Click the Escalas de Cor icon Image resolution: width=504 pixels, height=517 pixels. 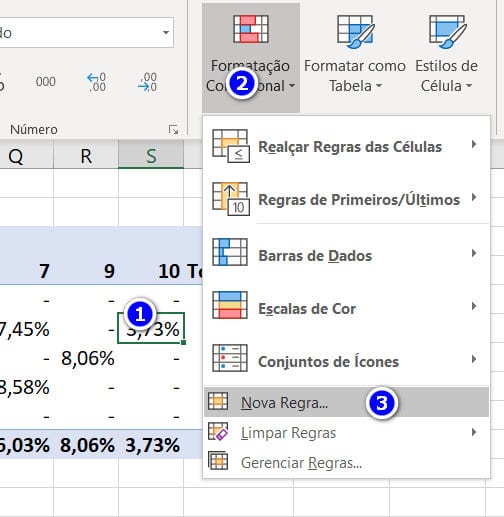230,305
